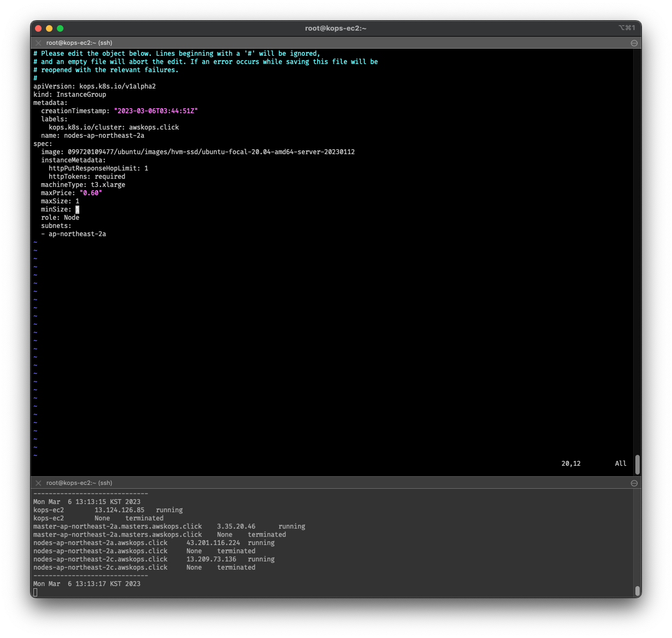Click the maxPrice "0.60" value
This screenshot has width=672, height=638.
pyautogui.click(x=91, y=193)
